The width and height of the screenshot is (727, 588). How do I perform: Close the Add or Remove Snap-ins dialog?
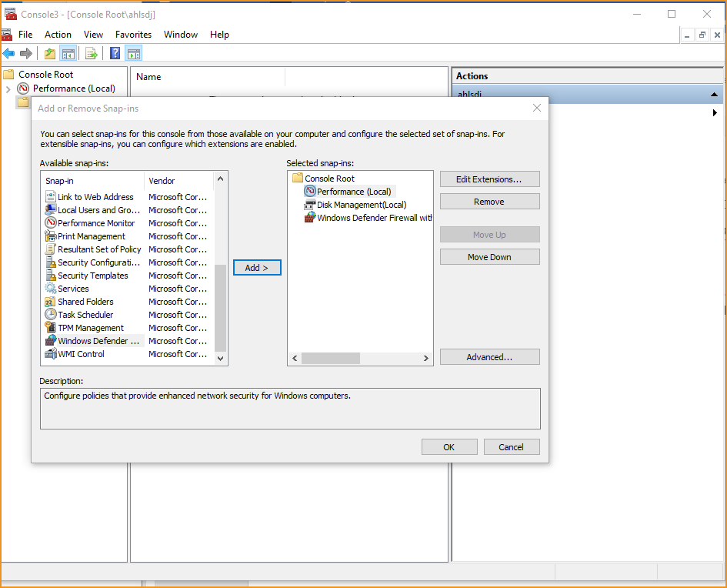[x=537, y=108]
